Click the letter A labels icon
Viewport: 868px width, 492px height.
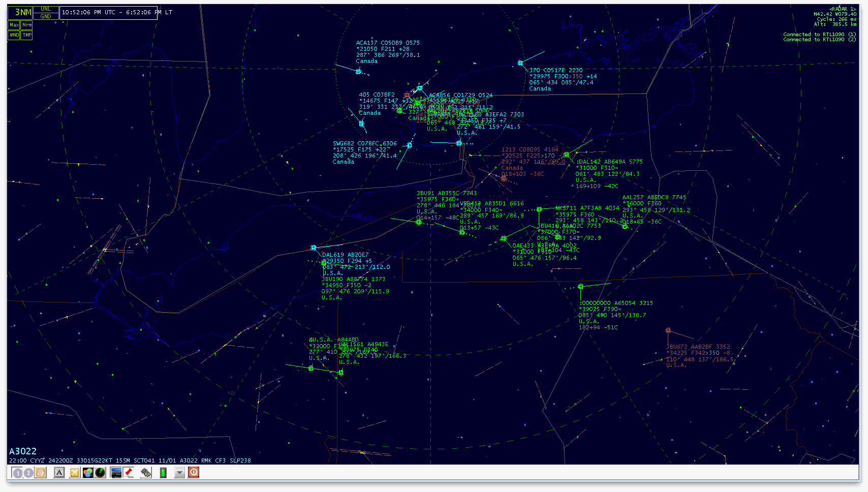[59, 473]
